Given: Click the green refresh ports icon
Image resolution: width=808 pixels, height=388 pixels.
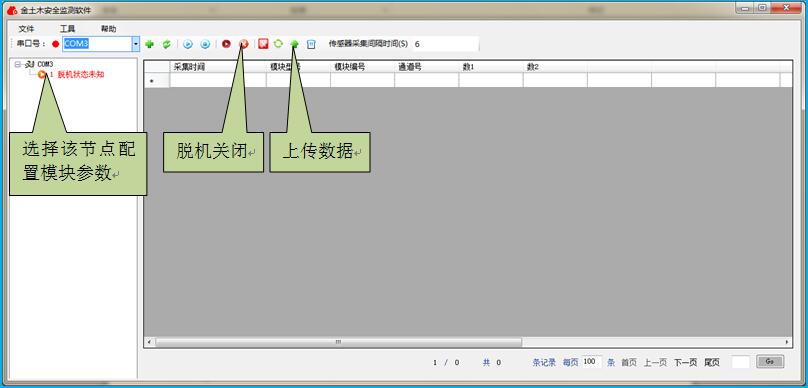Looking at the screenshot, I should click(x=166, y=44).
